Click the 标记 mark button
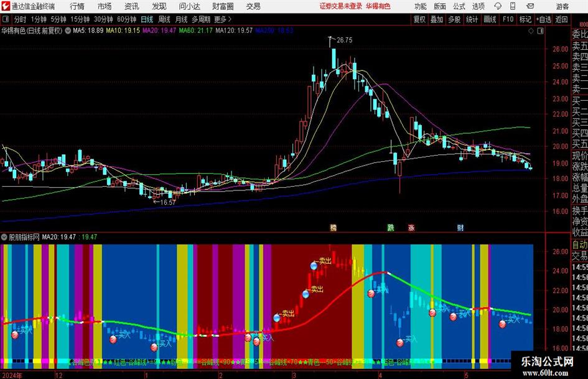Viewport: 588px width, 379px height. [525, 19]
